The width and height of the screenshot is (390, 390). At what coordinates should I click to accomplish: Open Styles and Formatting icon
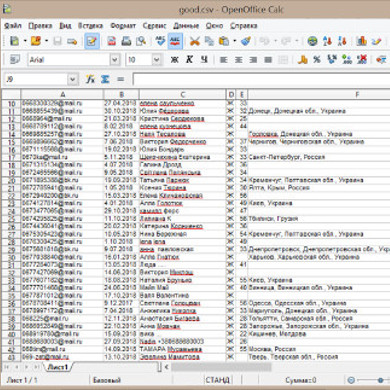click(15, 60)
